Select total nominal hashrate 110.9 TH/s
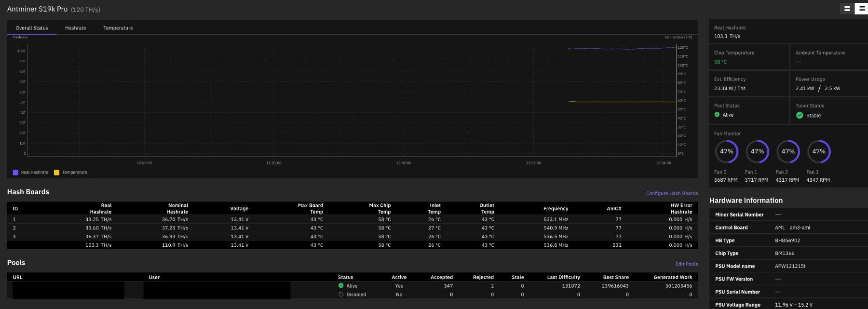Image resolution: width=868 pixels, height=309 pixels. click(x=175, y=245)
